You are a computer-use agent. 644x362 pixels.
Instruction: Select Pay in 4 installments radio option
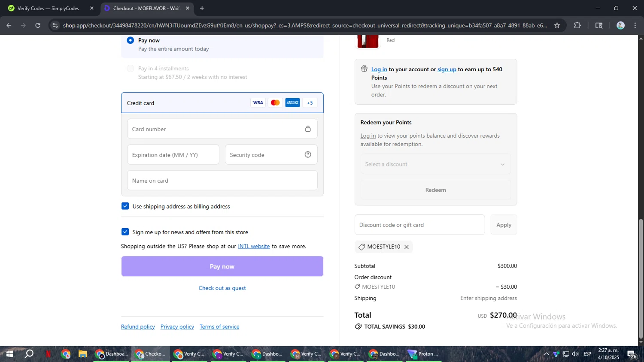tap(130, 69)
